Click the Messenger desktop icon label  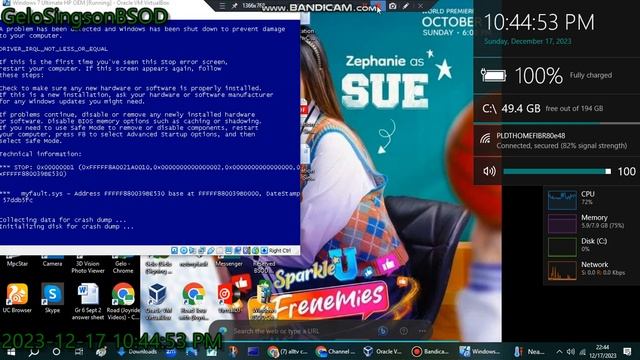[229, 264]
